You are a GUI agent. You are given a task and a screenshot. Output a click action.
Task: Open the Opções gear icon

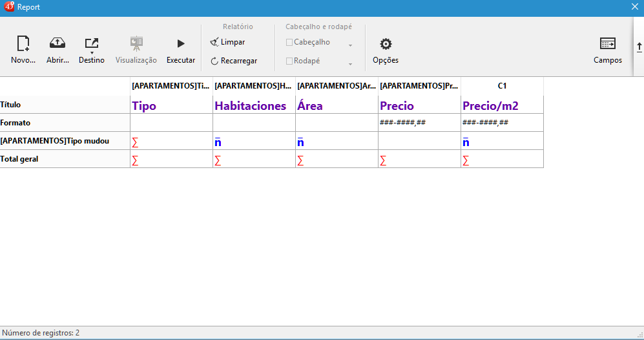coord(386,44)
